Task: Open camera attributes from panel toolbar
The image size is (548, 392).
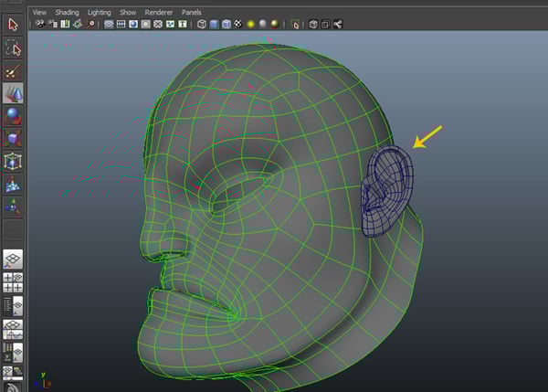Action: [53, 24]
